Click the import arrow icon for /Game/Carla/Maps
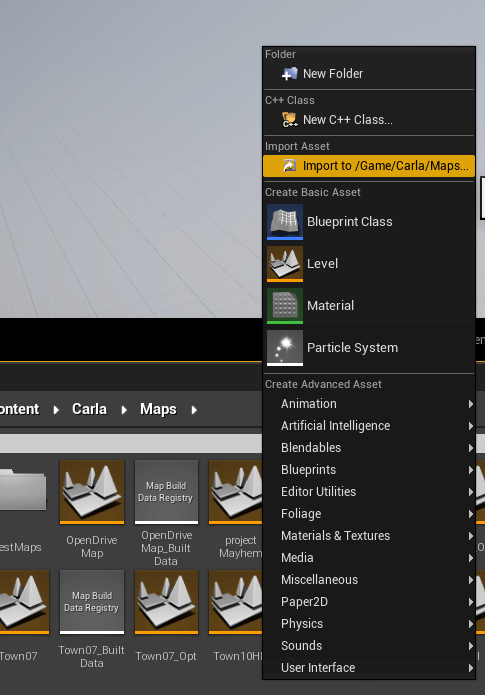 (289, 166)
